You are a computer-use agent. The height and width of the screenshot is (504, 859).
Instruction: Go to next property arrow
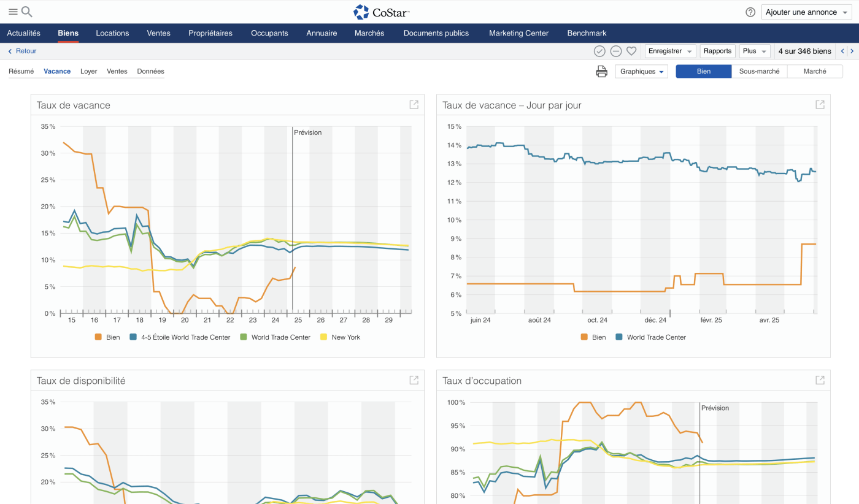852,52
